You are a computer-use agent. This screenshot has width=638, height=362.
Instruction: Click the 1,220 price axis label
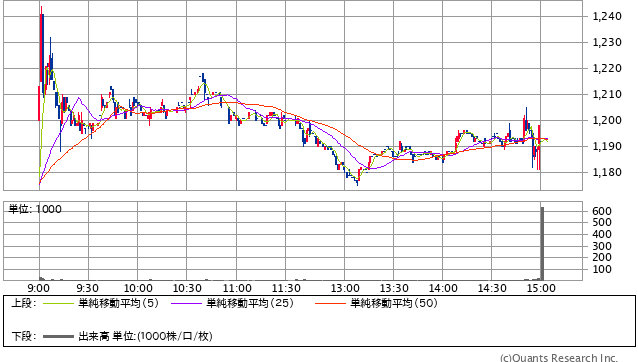[x=607, y=68]
